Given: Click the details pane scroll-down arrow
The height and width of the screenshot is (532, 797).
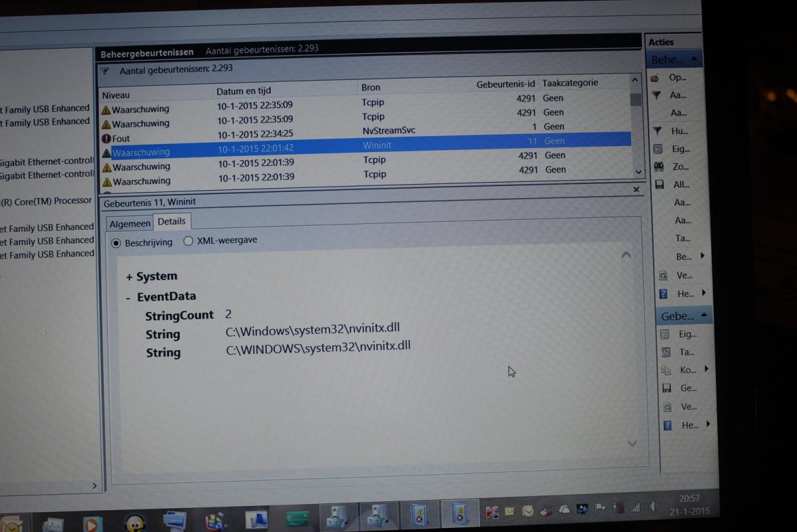Looking at the screenshot, I should [632, 443].
